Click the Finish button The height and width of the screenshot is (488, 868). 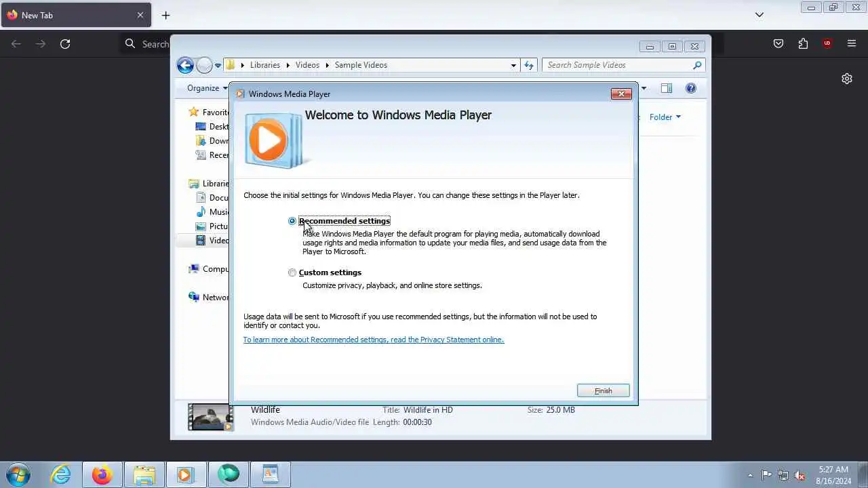pyautogui.click(x=603, y=390)
